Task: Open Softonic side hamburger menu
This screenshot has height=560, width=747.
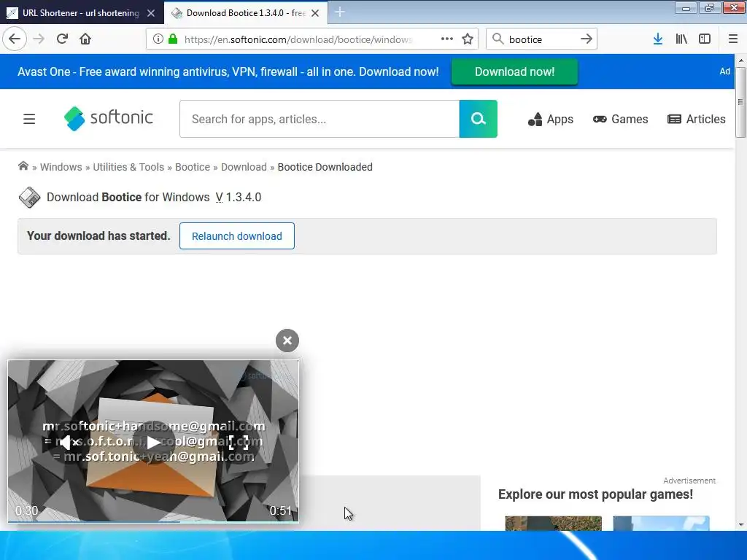Action: [x=29, y=119]
